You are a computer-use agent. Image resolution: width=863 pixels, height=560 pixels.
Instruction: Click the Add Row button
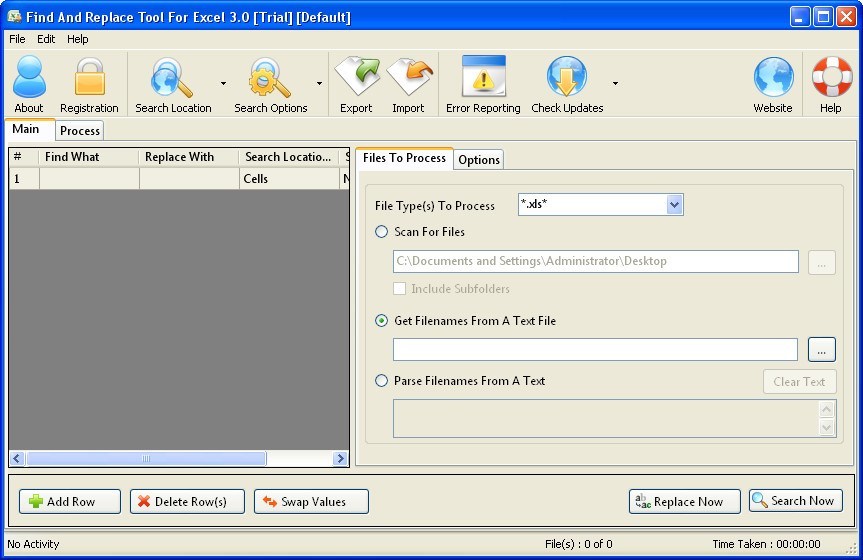pyautogui.click(x=70, y=502)
